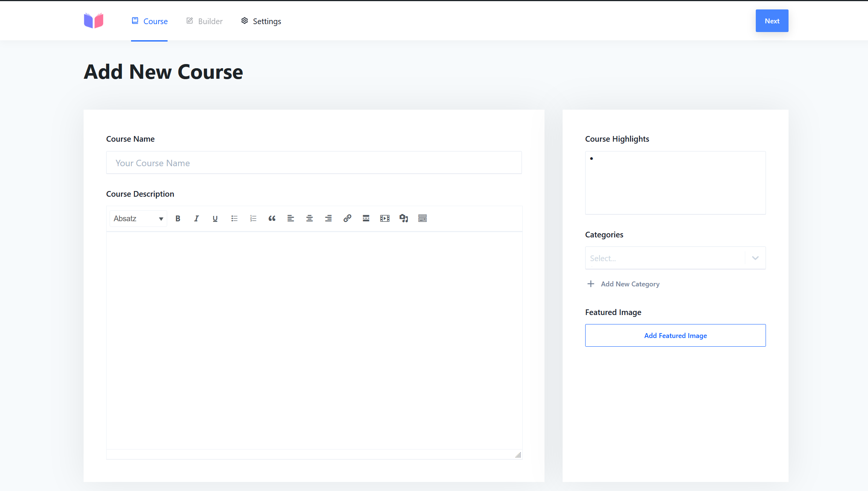This screenshot has width=868, height=491.
Task: Click the Next button
Action: 772,21
